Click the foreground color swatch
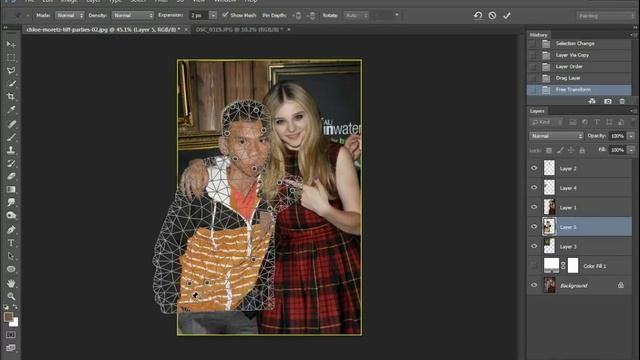Image resolution: width=640 pixels, height=360 pixels. click(8, 317)
